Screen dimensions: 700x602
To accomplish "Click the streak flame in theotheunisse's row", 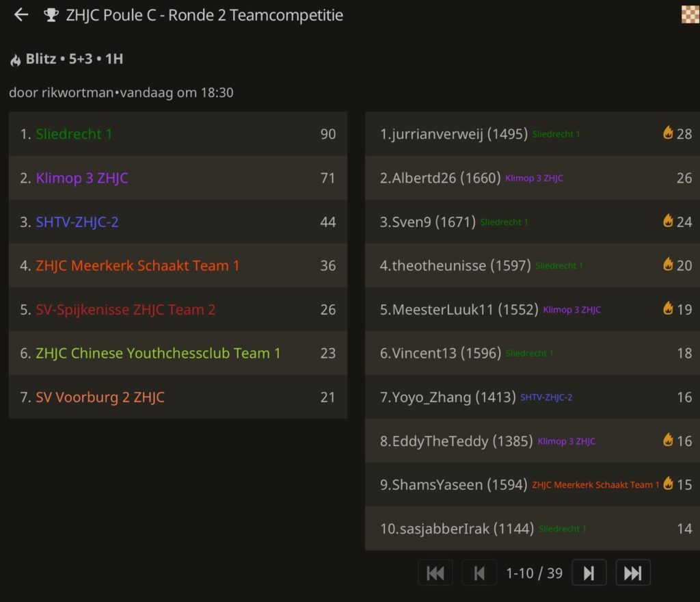I will [668, 264].
